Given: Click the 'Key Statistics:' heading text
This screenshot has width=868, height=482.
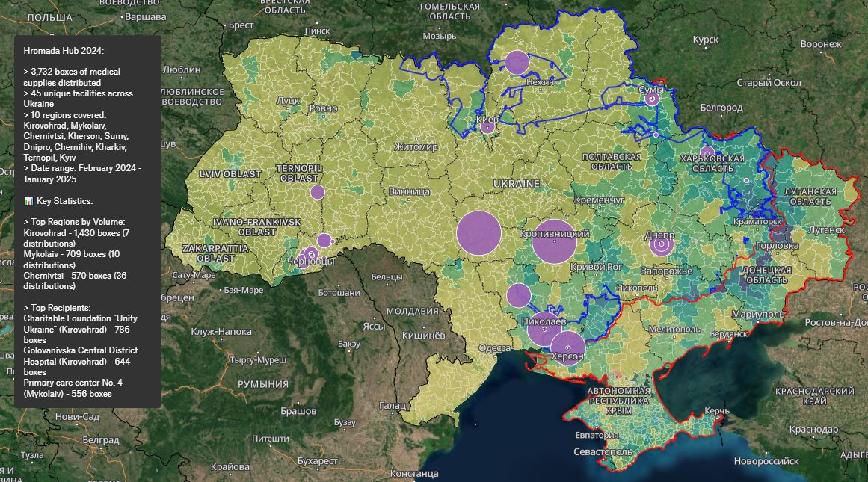Looking at the screenshot, I should point(65,201).
